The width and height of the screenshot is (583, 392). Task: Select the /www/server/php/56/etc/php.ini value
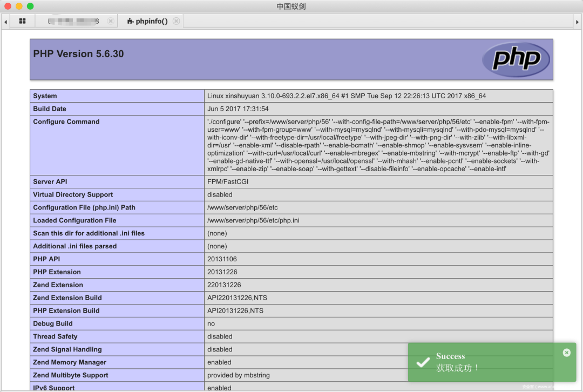click(x=253, y=220)
